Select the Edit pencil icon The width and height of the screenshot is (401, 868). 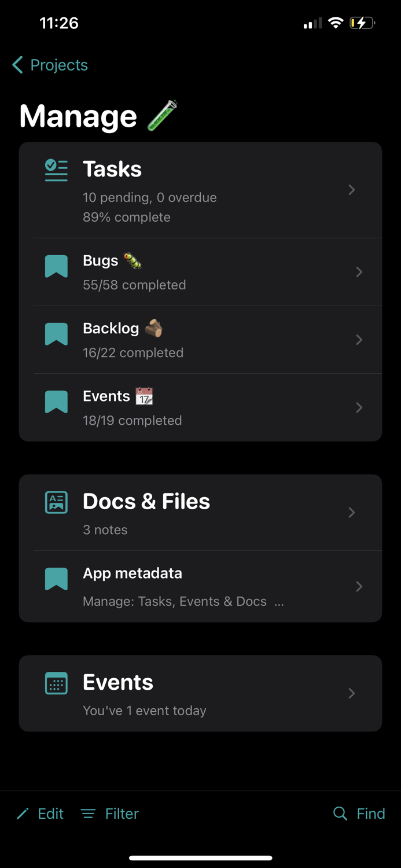coord(22,813)
